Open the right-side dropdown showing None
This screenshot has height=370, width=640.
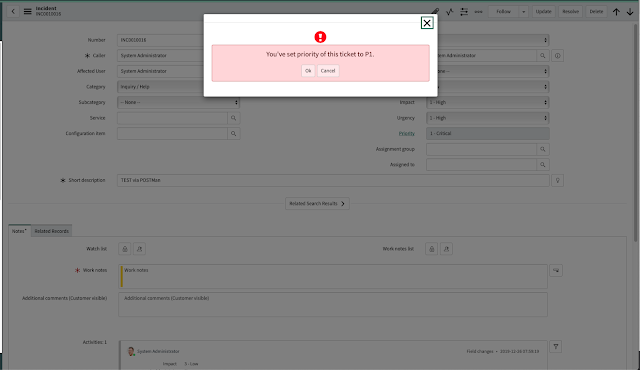[493, 71]
